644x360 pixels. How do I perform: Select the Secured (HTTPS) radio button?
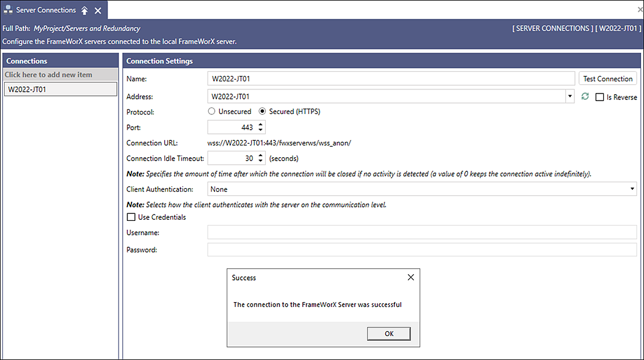coord(262,111)
